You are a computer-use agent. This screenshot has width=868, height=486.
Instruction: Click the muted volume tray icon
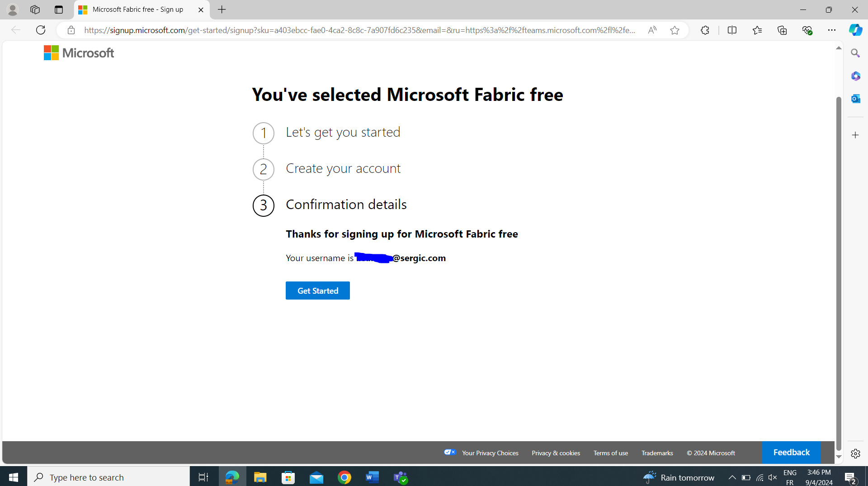(773, 477)
